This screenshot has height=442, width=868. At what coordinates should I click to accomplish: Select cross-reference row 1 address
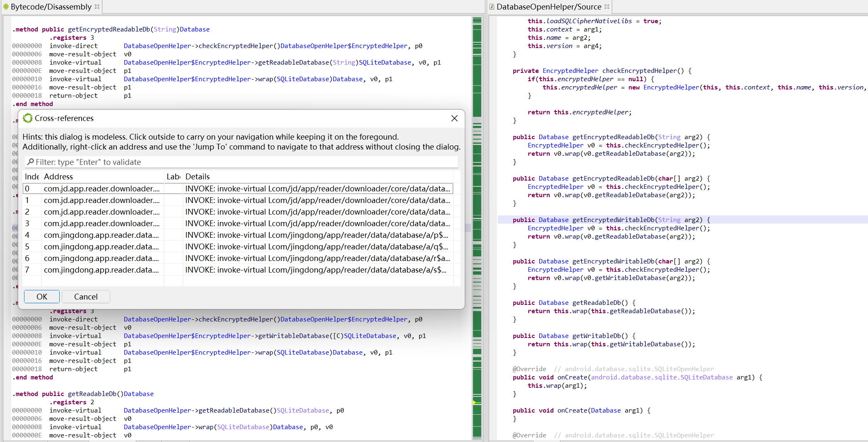(x=102, y=200)
